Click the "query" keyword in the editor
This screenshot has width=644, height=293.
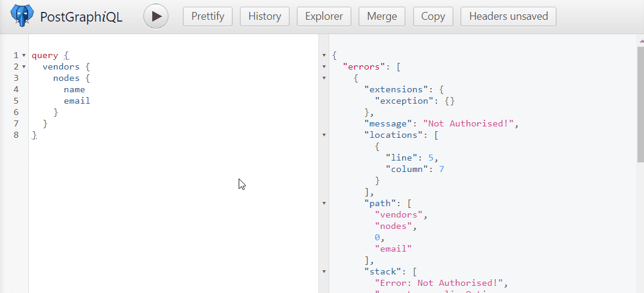tap(45, 55)
